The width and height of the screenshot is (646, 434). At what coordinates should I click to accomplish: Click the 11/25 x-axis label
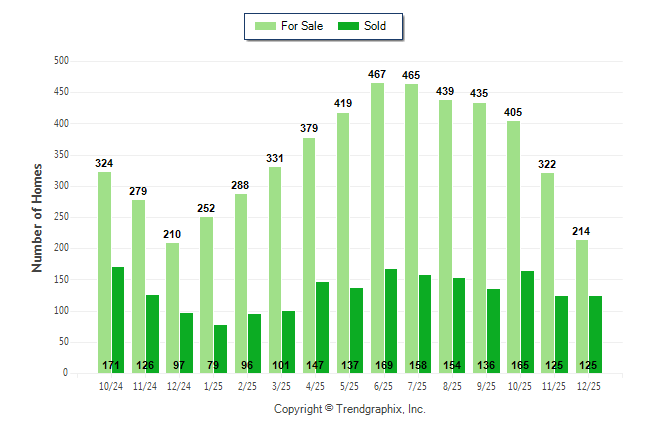[x=554, y=385]
